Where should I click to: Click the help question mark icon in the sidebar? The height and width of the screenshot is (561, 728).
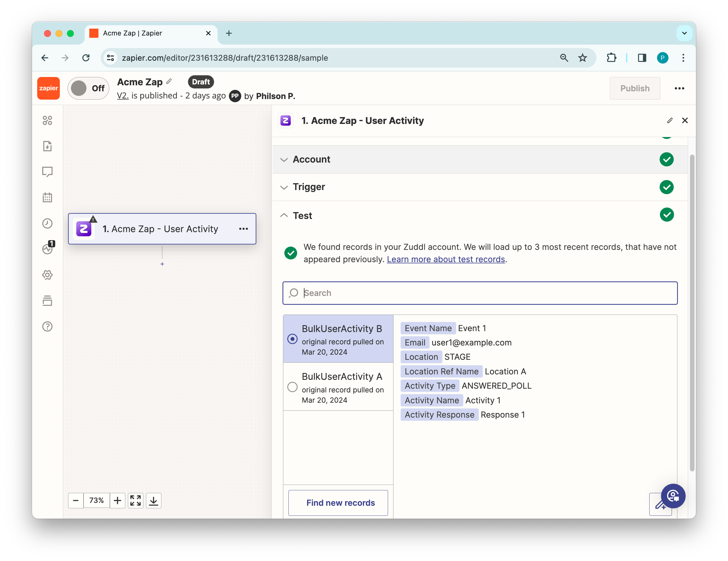click(x=47, y=326)
